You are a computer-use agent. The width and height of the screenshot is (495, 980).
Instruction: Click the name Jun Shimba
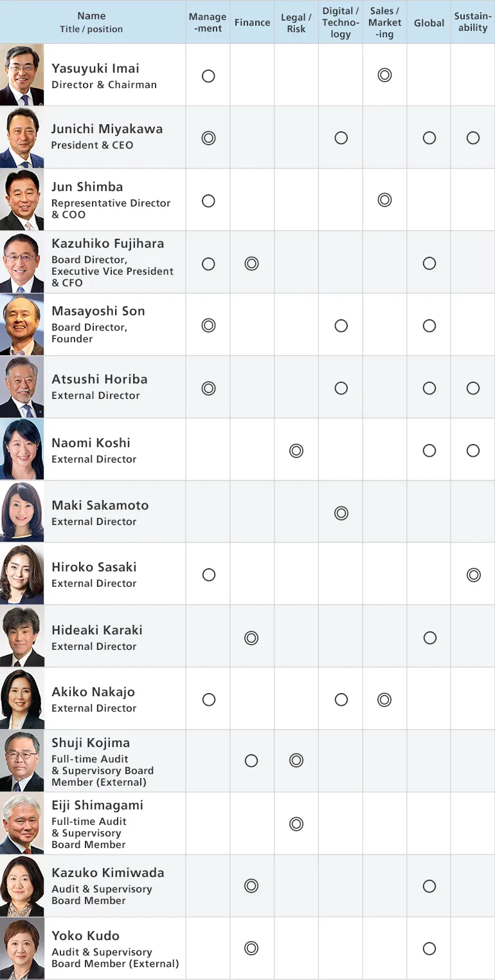[87, 187]
